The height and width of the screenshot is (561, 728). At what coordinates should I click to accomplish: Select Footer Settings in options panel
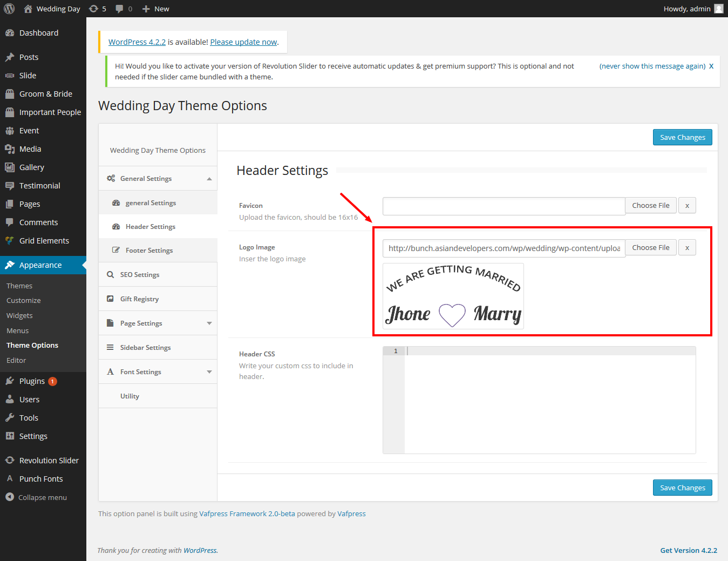pyautogui.click(x=149, y=251)
